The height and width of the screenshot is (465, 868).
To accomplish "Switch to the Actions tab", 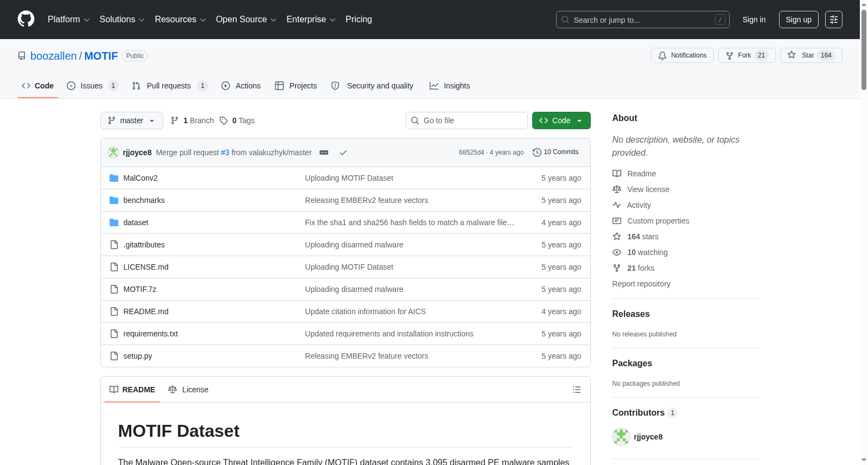I will tap(241, 86).
